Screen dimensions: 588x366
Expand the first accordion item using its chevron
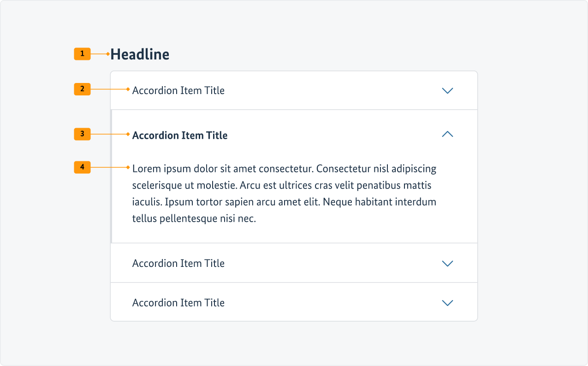tap(447, 91)
